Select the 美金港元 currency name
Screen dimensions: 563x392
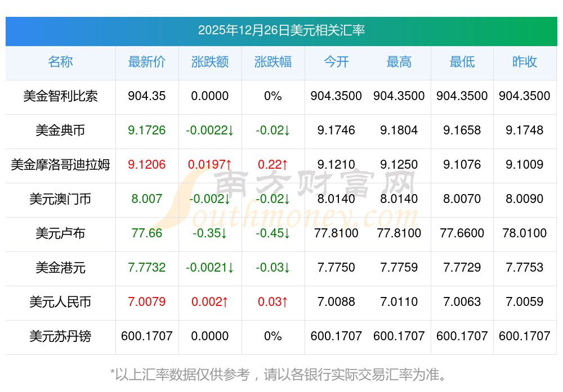click(x=60, y=268)
